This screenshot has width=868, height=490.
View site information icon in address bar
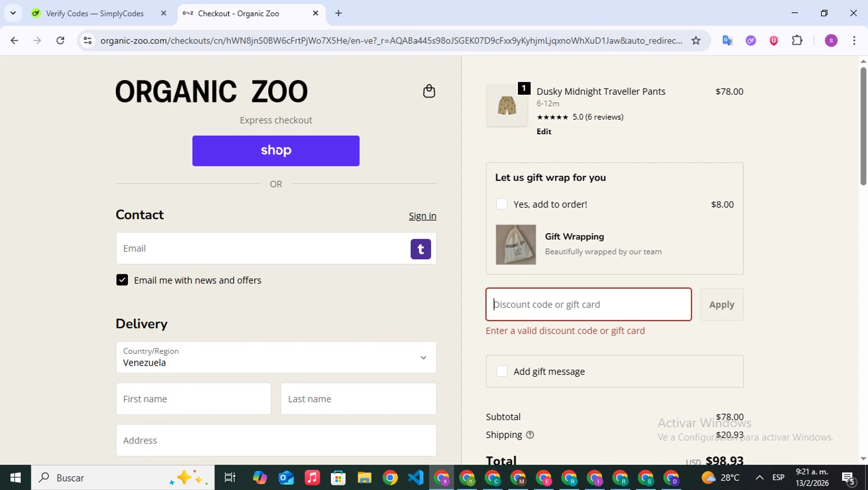click(x=88, y=40)
